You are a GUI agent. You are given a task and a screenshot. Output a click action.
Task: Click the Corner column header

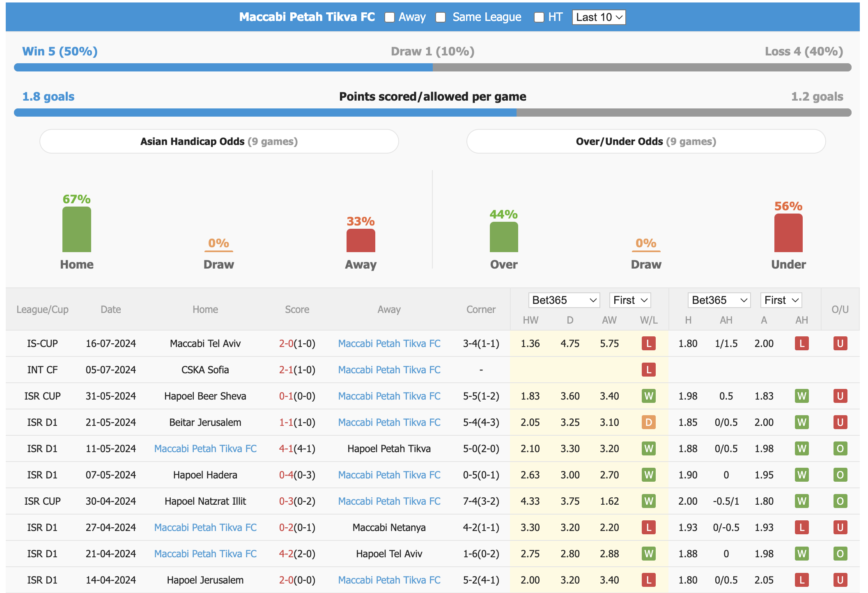point(481,309)
